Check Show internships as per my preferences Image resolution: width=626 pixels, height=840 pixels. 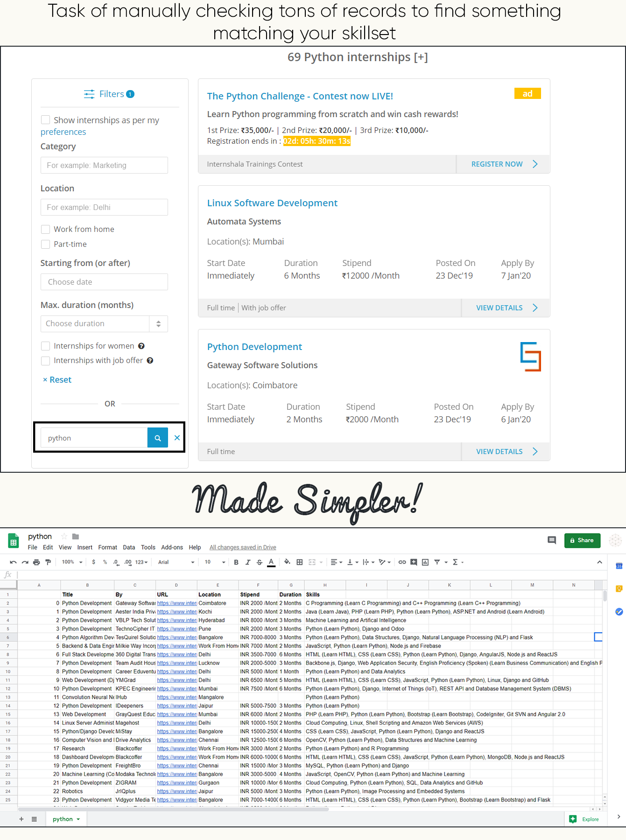(45, 120)
